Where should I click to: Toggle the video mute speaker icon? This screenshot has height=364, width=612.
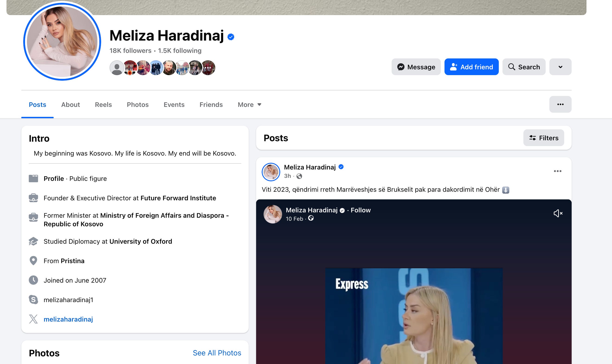pyautogui.click(x=558, y=213)
